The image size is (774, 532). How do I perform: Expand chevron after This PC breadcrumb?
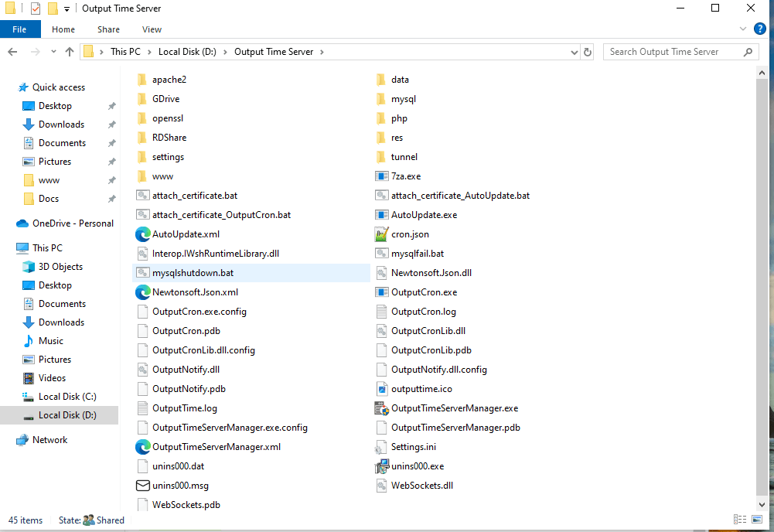(149, 52)
